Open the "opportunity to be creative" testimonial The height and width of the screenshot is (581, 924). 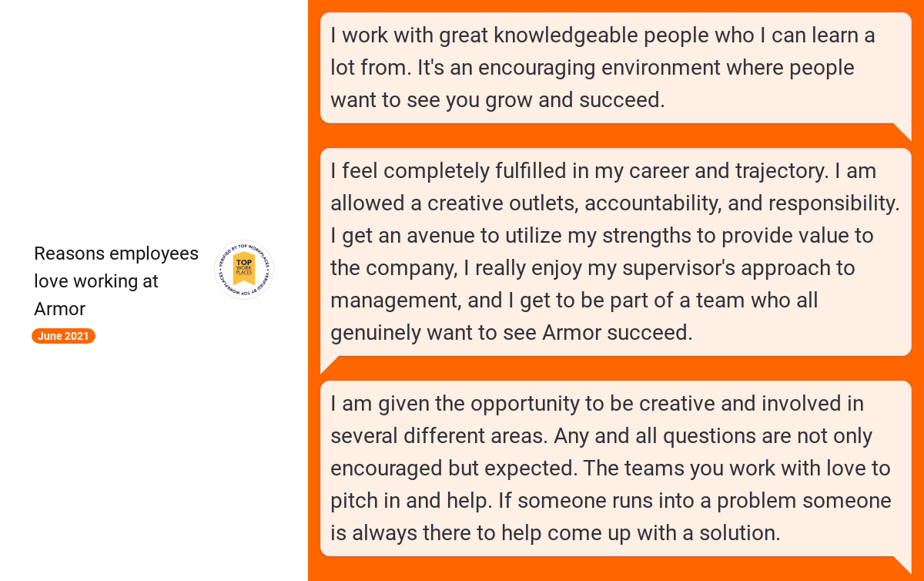click(616, 468)
